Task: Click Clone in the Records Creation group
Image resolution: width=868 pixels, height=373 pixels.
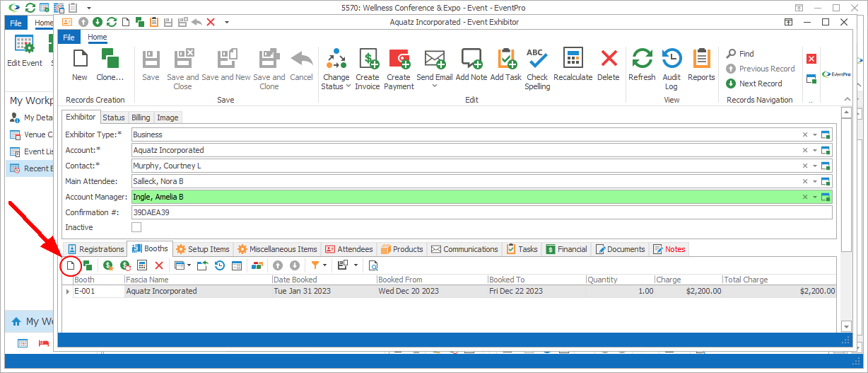Action: click(110, 64)
